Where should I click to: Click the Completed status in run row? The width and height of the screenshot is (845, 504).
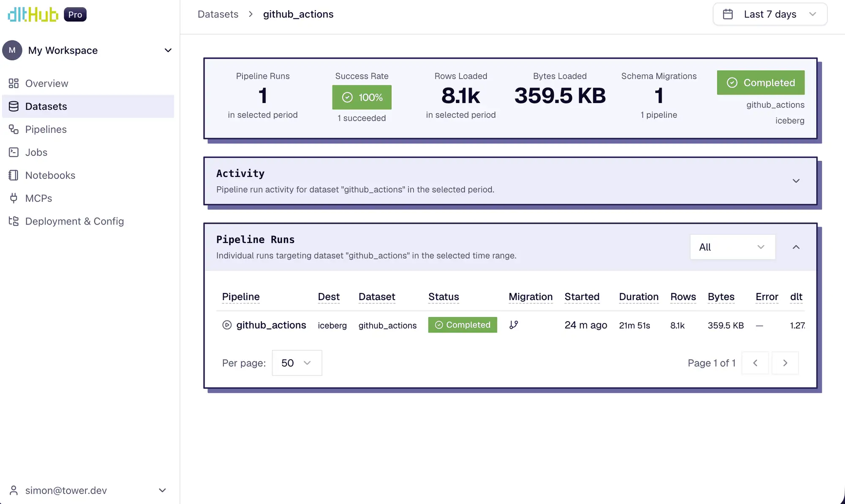(x=463, y=325)
